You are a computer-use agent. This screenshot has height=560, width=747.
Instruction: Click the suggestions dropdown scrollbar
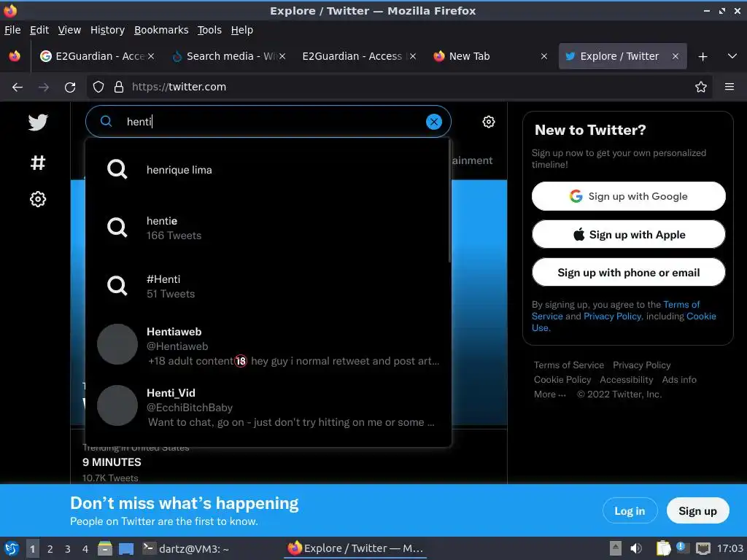pos(449,201)
